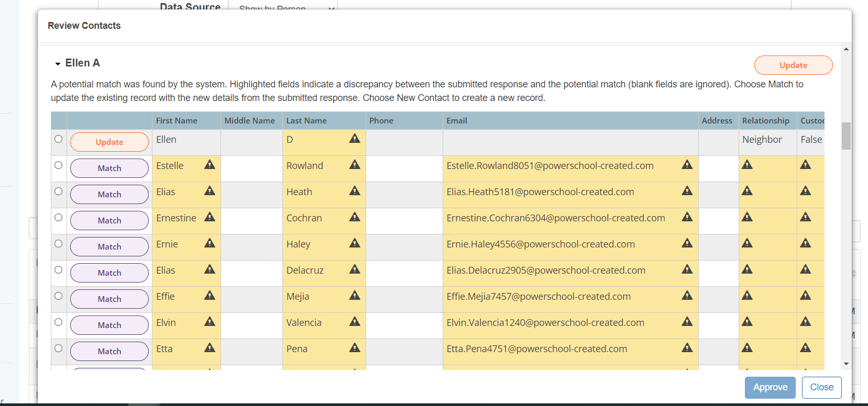Select radio button for Estelle Rowland row
868x406 pixels.
[59, 165]
